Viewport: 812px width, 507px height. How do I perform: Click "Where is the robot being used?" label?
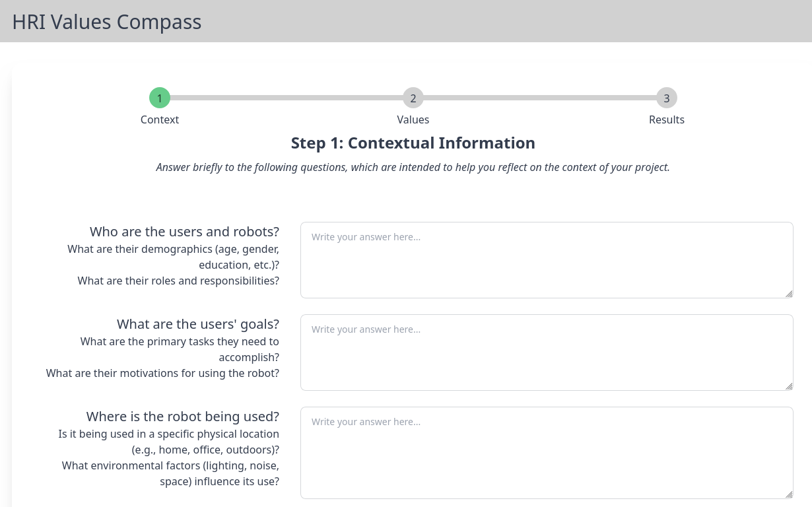(x=183, y=417)
